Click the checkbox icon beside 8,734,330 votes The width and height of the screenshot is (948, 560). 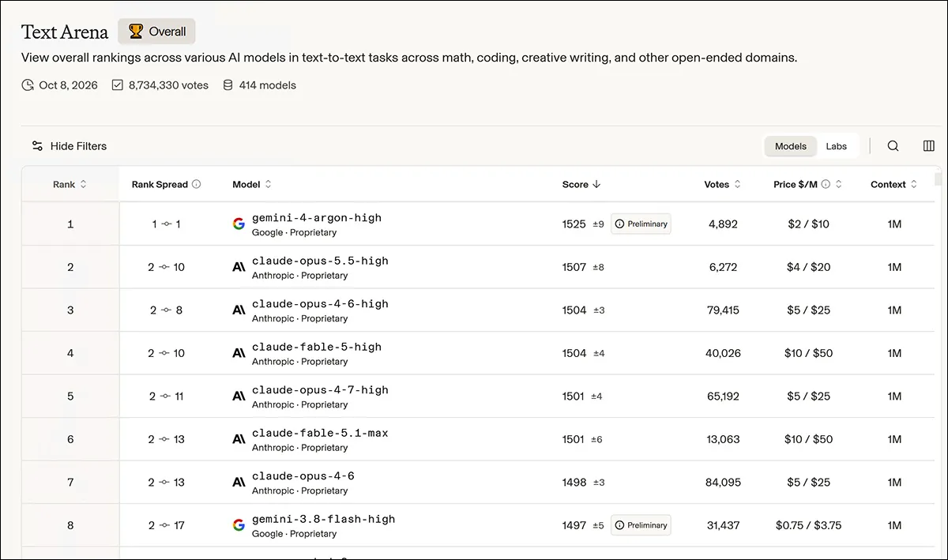coord(117,85)
